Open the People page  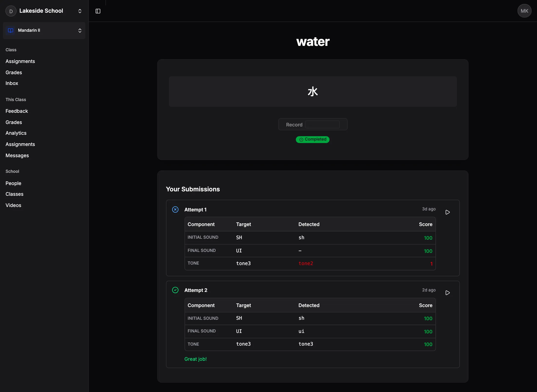point(13,183)
